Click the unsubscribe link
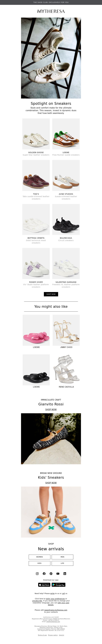The width and height of the screenshot is (102, 644). [x=37, y=601]
